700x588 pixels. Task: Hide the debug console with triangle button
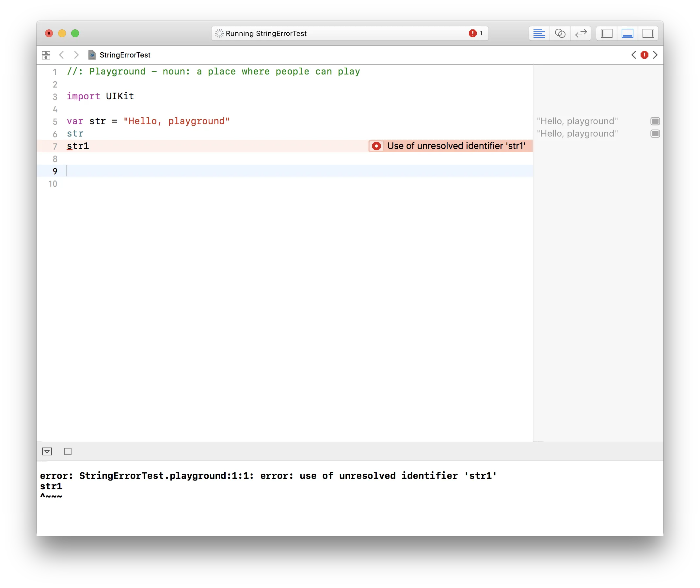tap(47, 451)
